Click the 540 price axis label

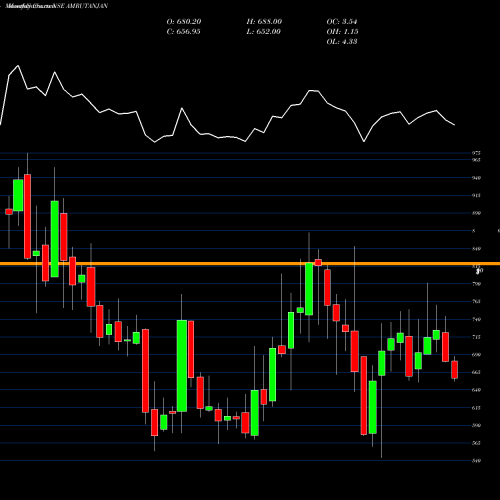[476, 461]
